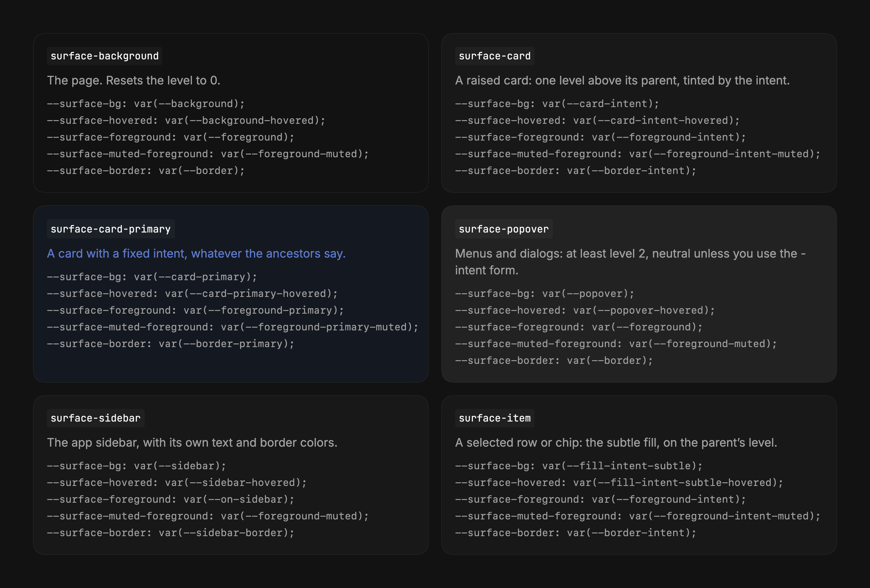Click the blue 'A card with a fixed intent' sentence

pyautogui.click(x=196, y=254)
